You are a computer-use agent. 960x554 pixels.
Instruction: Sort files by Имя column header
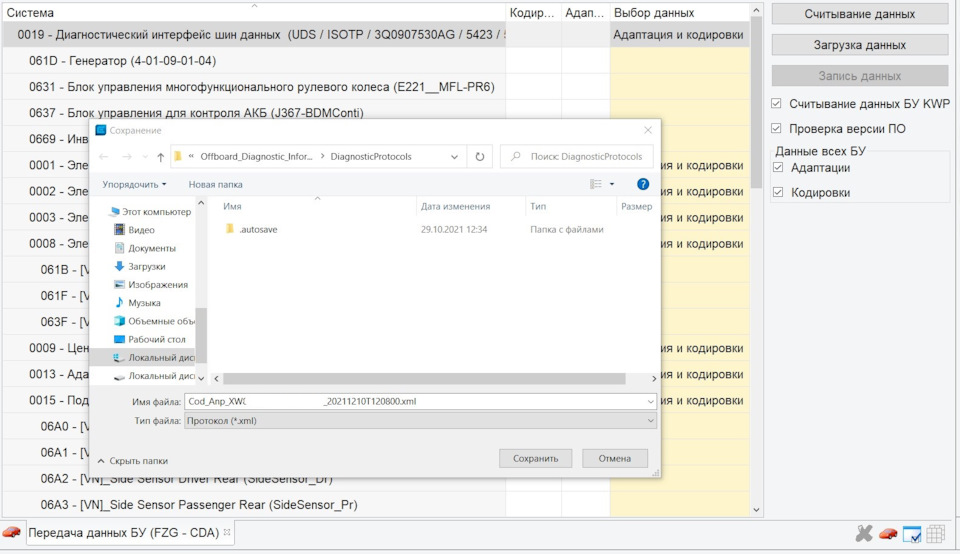[232, 206]
